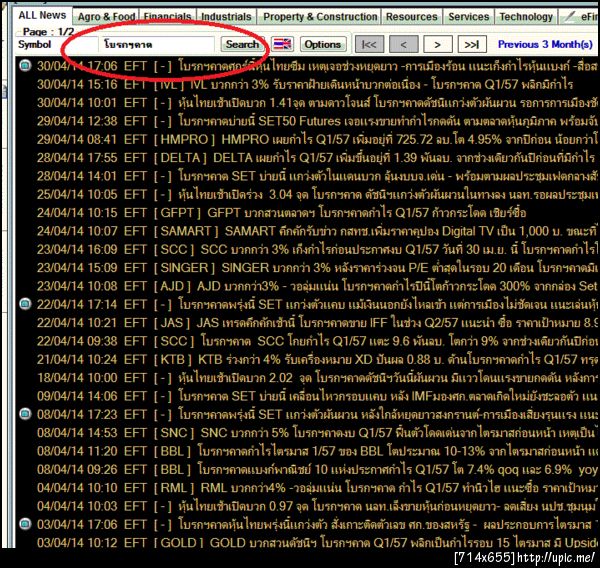Viewport: 600px width, 568px height.
Task: Jump to the first page with |<< button
Action: click(369, 45)
